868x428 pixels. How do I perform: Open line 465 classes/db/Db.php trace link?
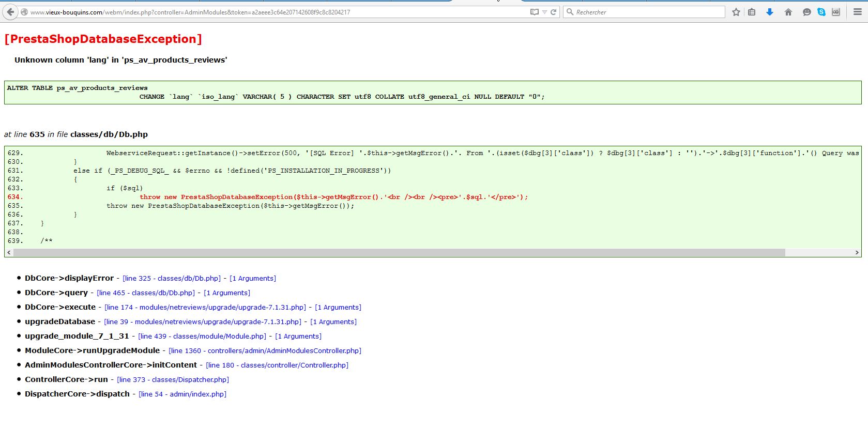[146, 293]
